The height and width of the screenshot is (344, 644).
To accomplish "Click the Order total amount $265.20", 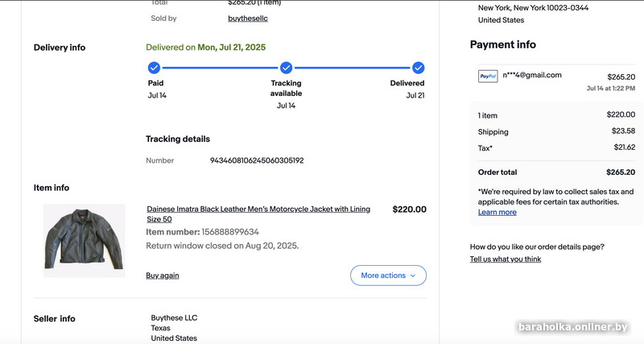I will point(620,172).
